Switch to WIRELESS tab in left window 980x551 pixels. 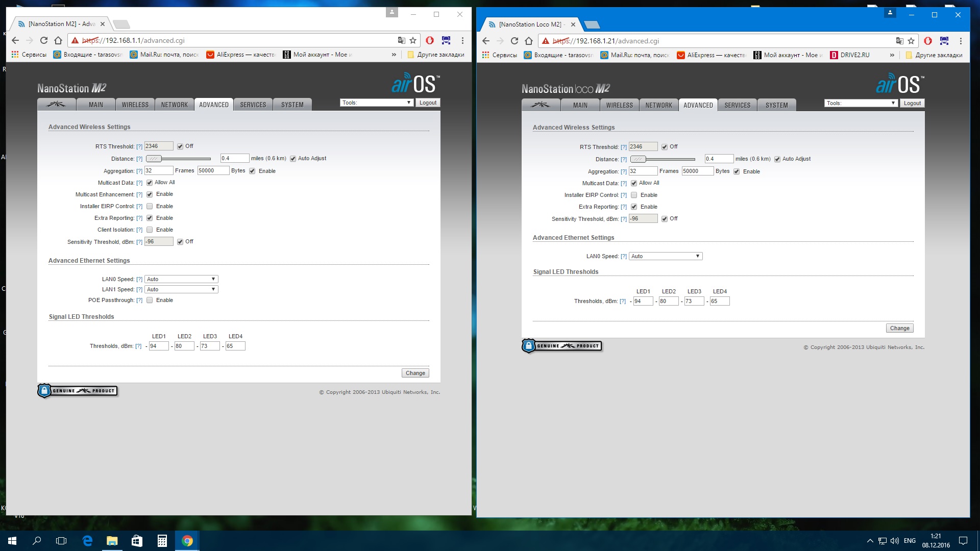pyautogui.click(x=135, y=105)
